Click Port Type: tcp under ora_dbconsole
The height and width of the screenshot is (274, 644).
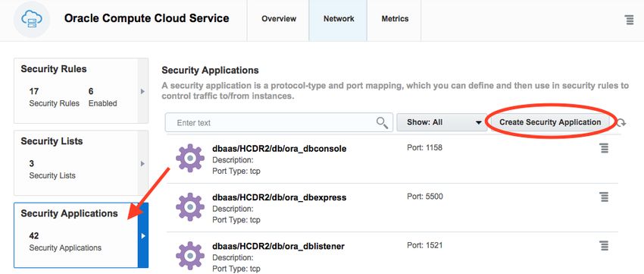coord(236,171)
